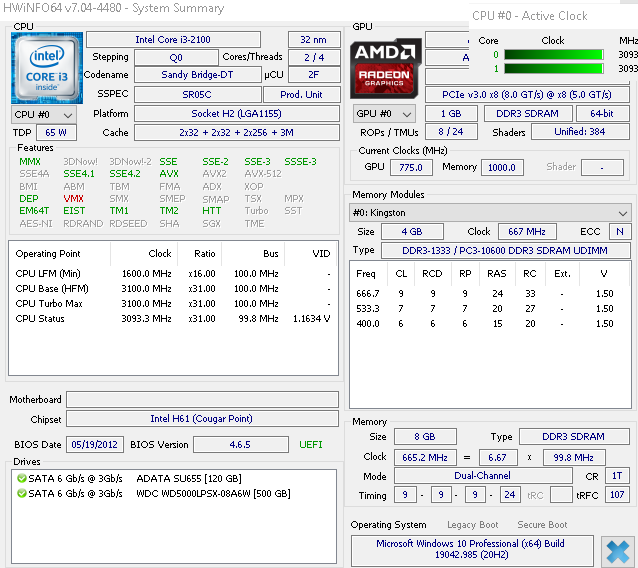Click the Windows 10 Professional OS field
Screen dimensions: 638x568
tap(472, 549)
